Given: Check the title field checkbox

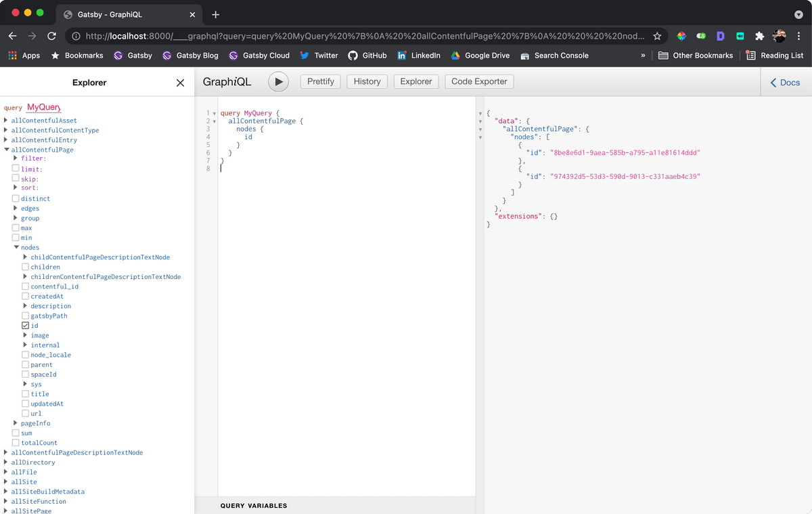Looking at the screenshot, I should tap(26, 394).
